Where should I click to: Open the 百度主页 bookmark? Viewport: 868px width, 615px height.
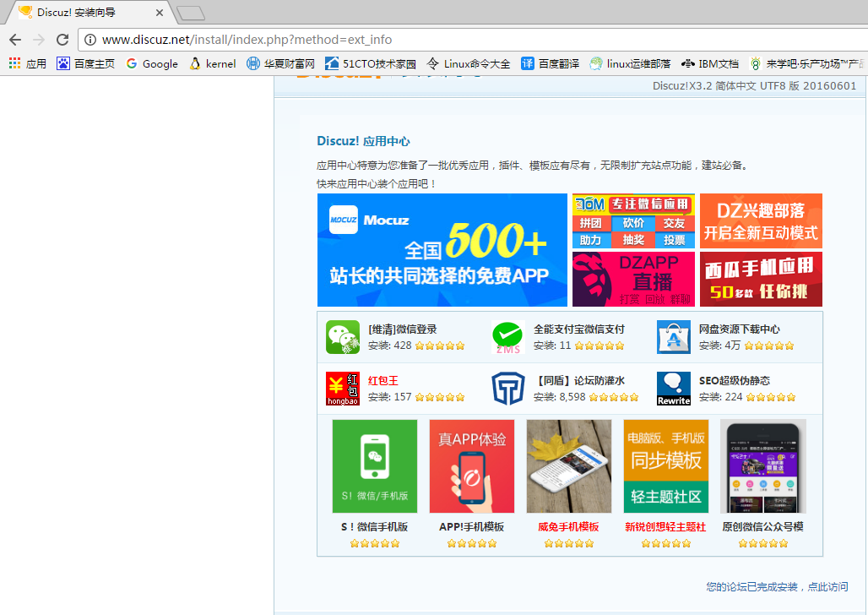click(86, 63)
